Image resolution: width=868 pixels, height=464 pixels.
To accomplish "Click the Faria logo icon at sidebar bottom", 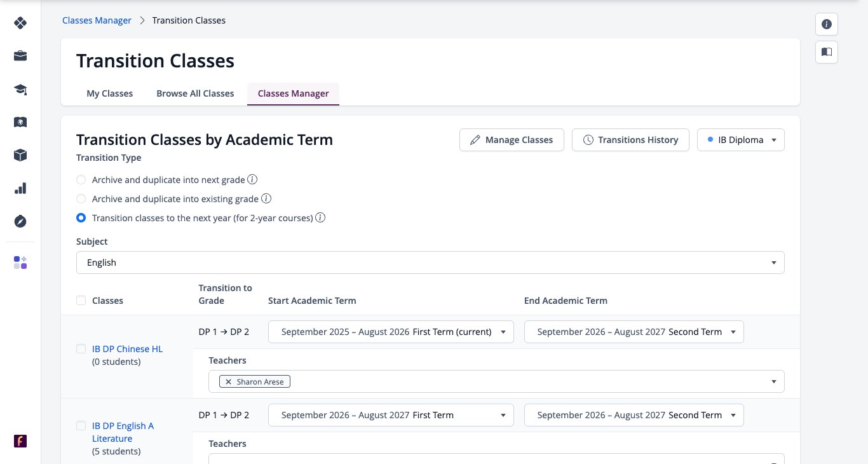I will point(20,441).
